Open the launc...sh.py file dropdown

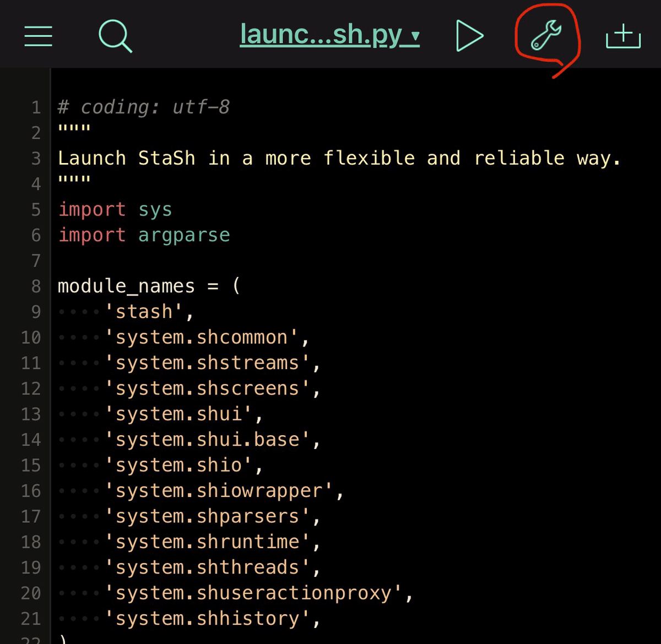click(330, 35)
